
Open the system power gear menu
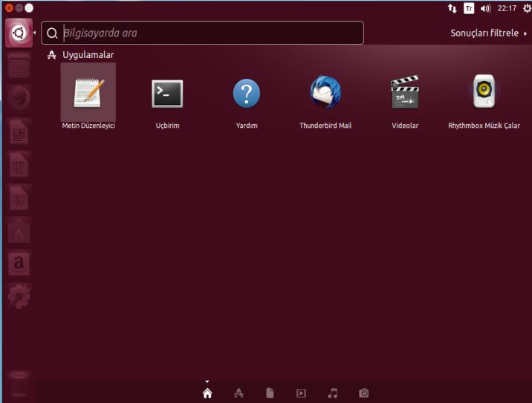527,8
